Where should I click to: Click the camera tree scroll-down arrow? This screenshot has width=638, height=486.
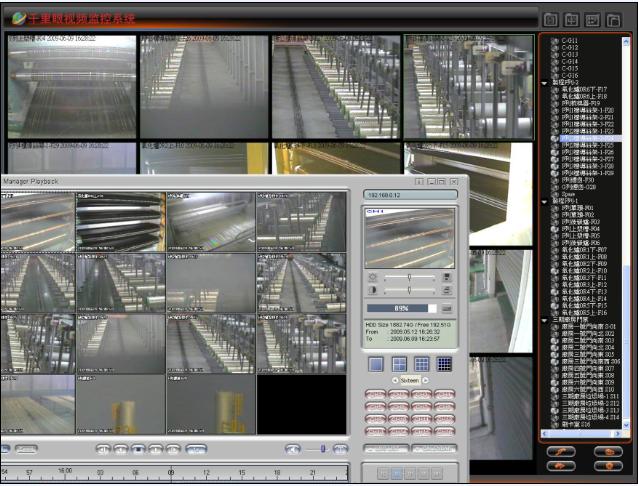(x=626, y=425)
